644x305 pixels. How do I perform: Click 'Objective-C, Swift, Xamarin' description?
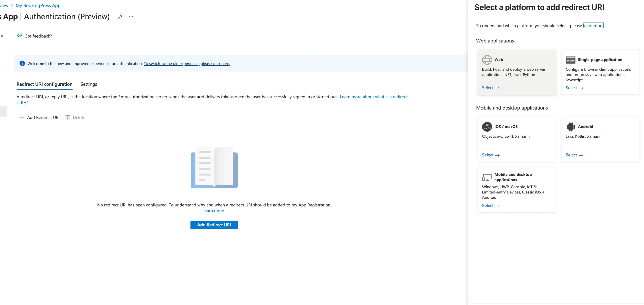506,136
